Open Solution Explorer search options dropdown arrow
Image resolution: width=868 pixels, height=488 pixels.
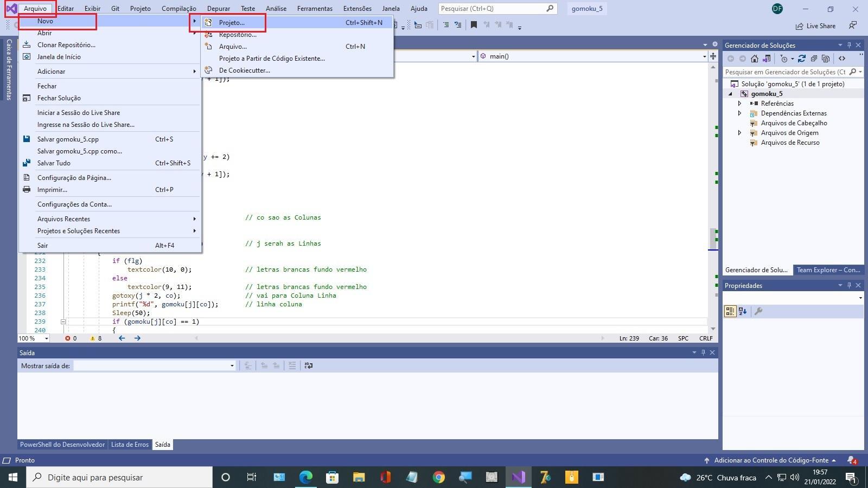860,72
